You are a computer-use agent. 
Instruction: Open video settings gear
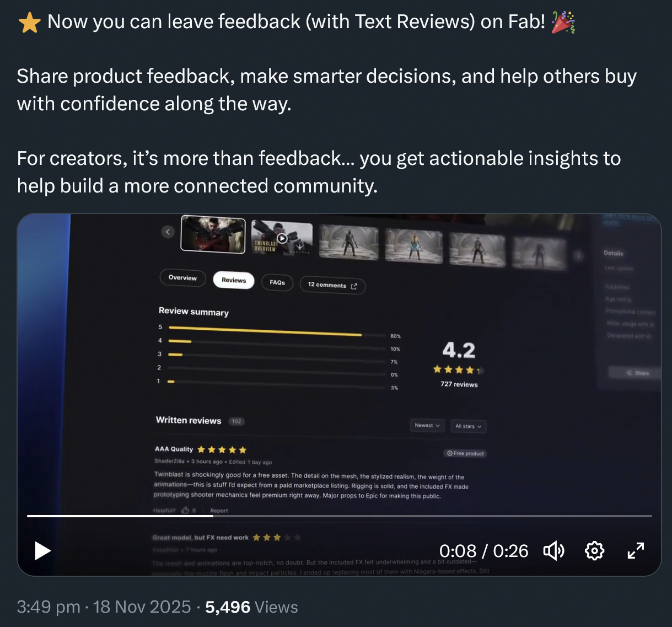594,550
